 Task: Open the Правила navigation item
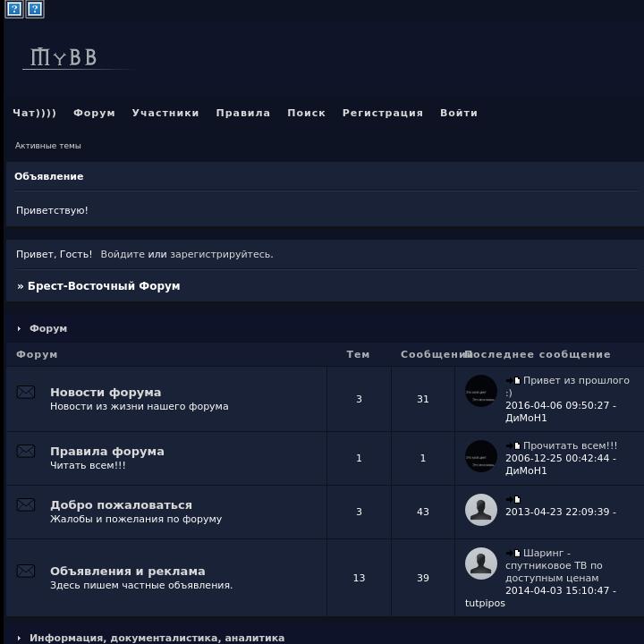click(x=243, y=113)
